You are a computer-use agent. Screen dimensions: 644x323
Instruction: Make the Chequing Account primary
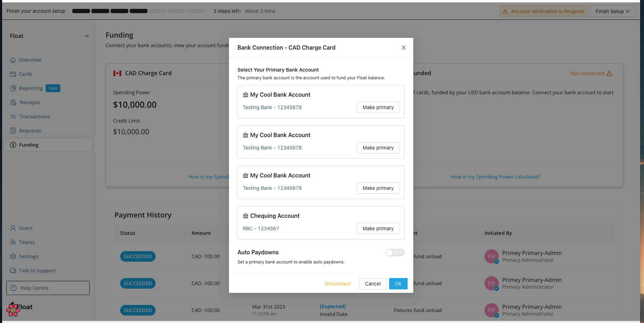pos(378,228)
